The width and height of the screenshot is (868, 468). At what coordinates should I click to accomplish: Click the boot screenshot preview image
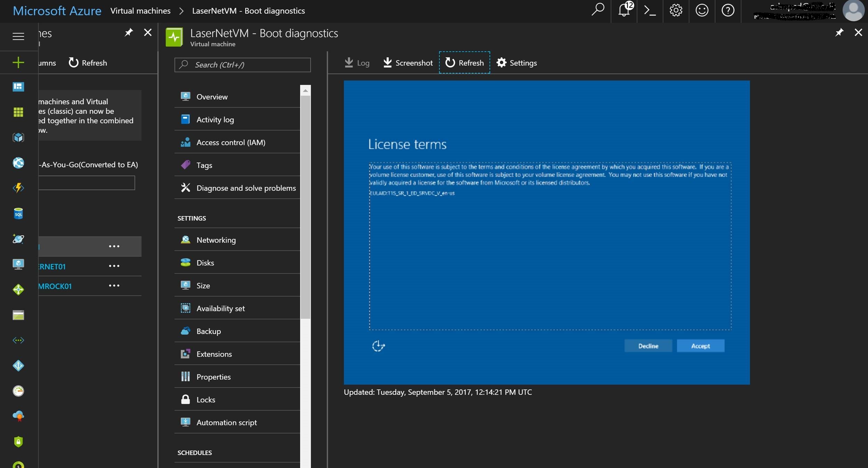547,232
